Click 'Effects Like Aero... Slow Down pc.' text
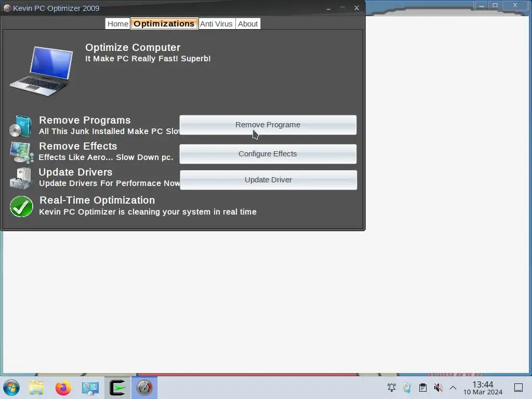The height and width of the screenshot is (399, 532). point(106,157)
